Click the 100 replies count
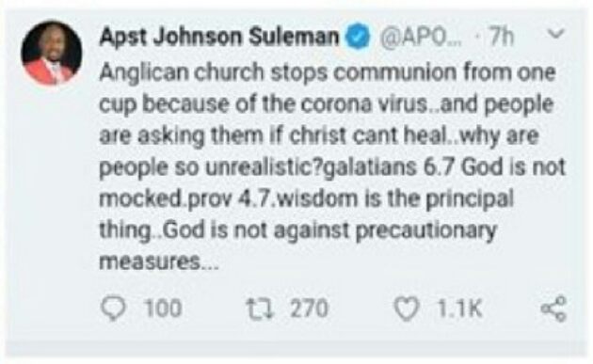Screen dimensions: 593x364 (x=164, y=309)
